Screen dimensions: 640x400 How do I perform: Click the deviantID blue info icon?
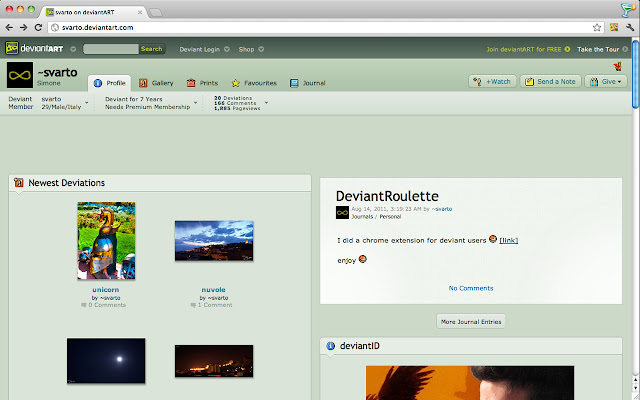click(331, 346)
